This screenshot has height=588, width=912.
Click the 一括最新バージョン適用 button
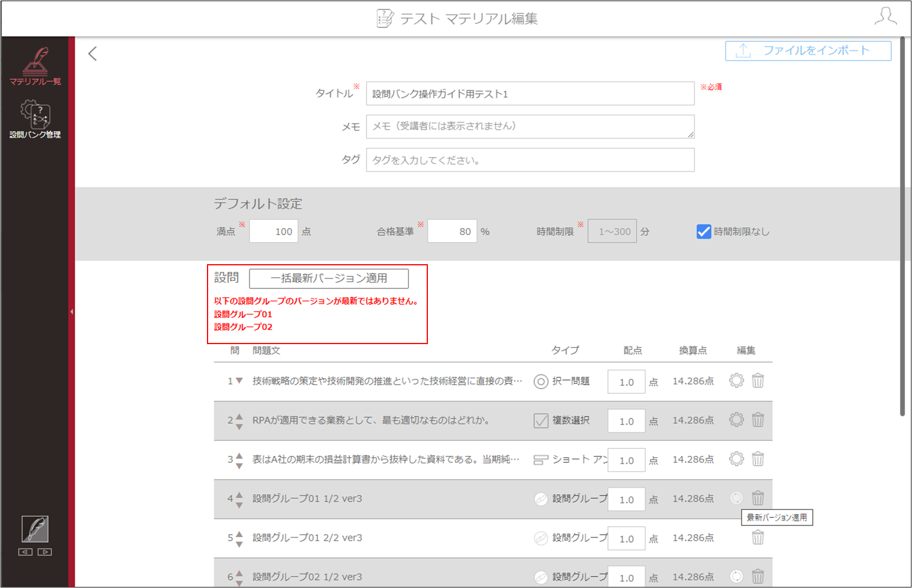point(329,278)
